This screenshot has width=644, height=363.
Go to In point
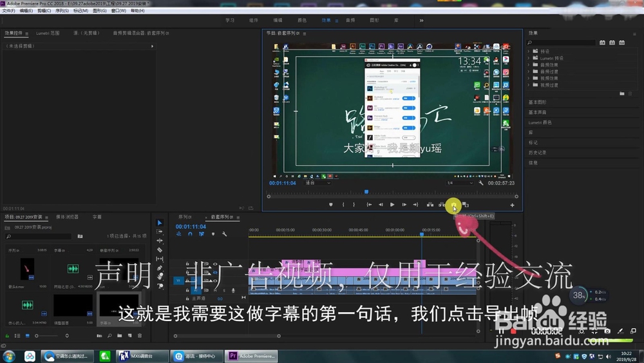[369, 205]
